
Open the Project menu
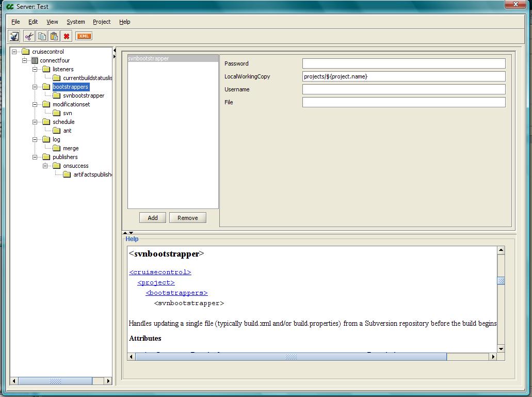pyautogui.click(x=102, y=22)
